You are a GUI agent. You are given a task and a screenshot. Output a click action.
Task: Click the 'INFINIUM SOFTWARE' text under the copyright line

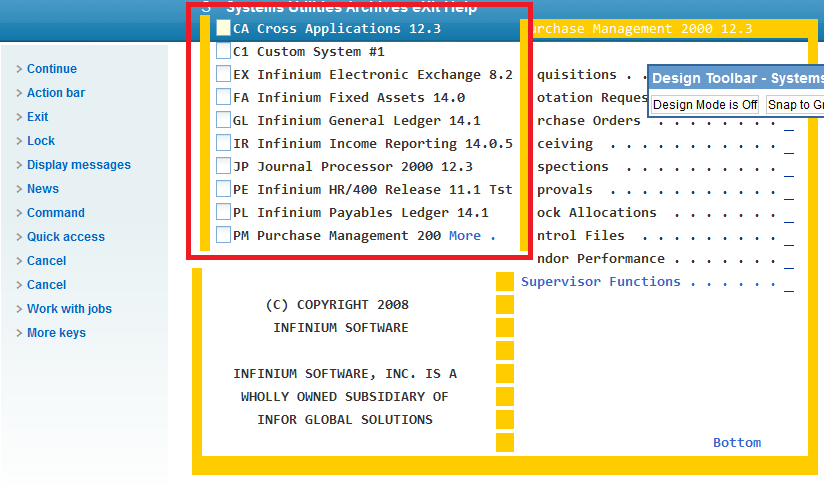pos(341,328)
